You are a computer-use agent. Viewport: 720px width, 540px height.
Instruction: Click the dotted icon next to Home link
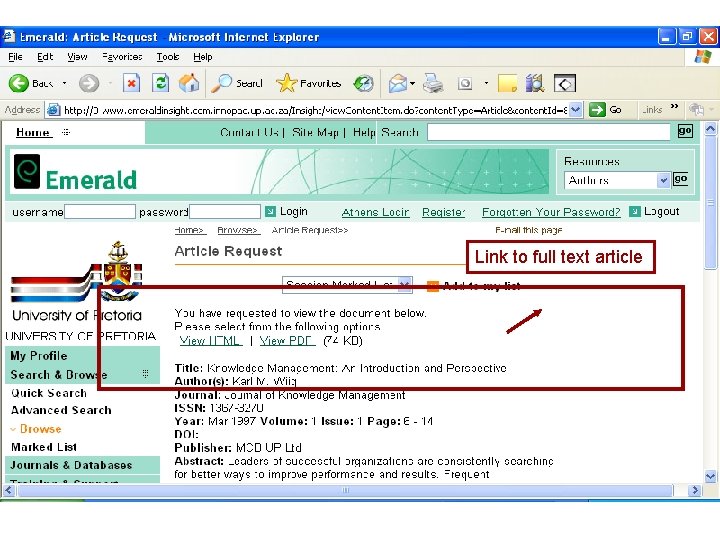pos(66,132)
